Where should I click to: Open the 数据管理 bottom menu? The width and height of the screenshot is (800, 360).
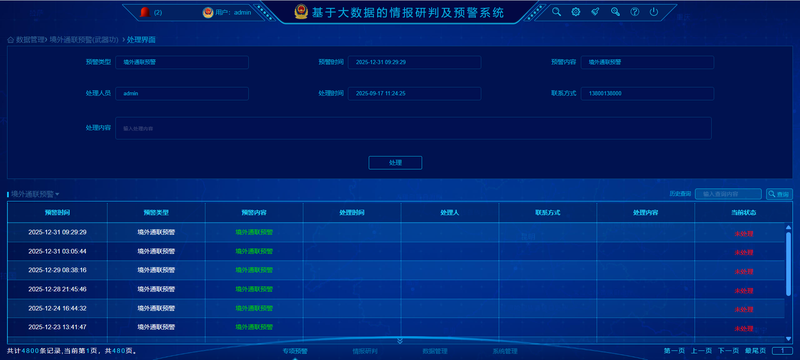[435, 351]
